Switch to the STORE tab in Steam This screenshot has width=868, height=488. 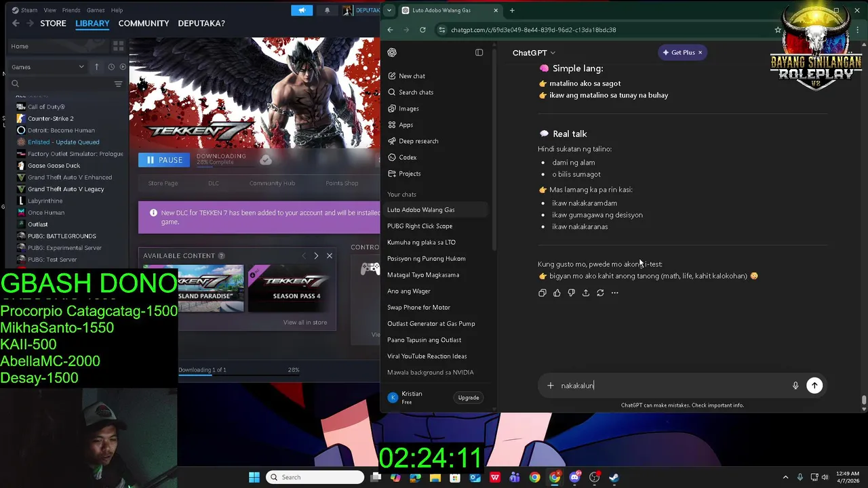(x=53, y=23)
